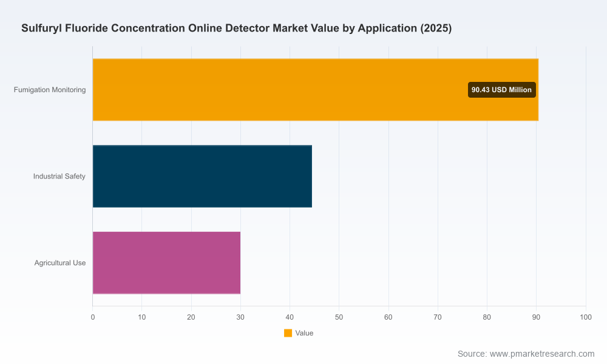Click the orange Value legend swatch

tap(288, 333)
